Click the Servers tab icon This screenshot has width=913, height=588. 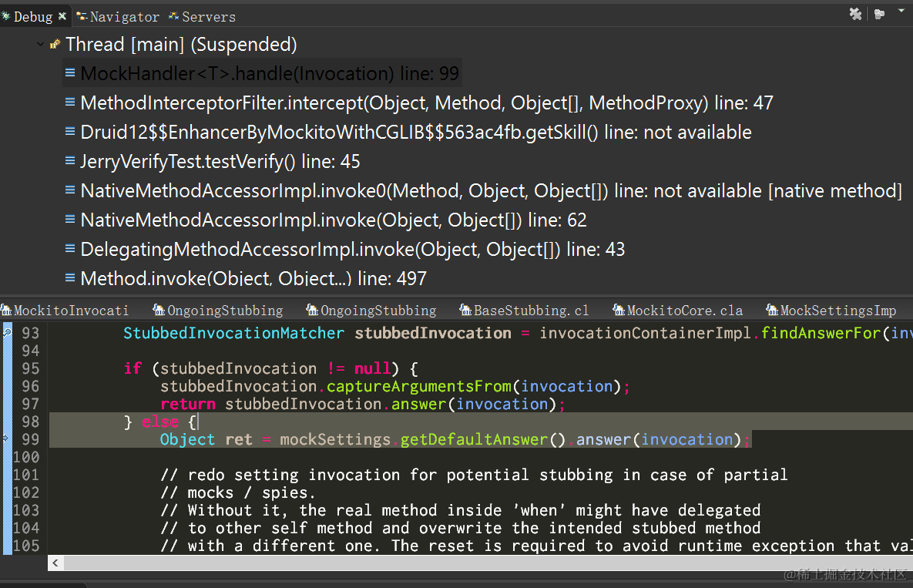pos(173,16)
